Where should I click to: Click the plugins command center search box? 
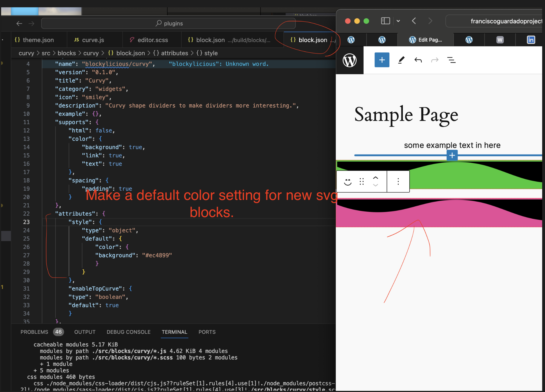[x=168, y=24]
